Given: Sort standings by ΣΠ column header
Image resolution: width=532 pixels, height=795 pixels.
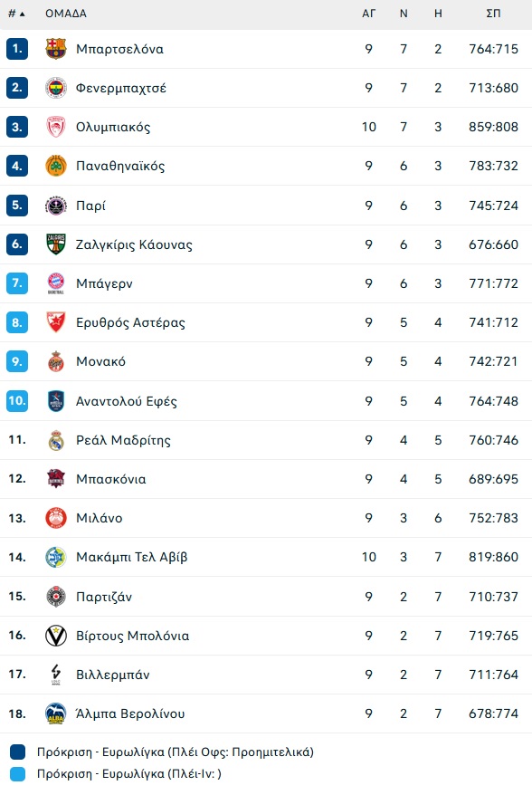Looking at the screenshot, I should tap(493, 14).
